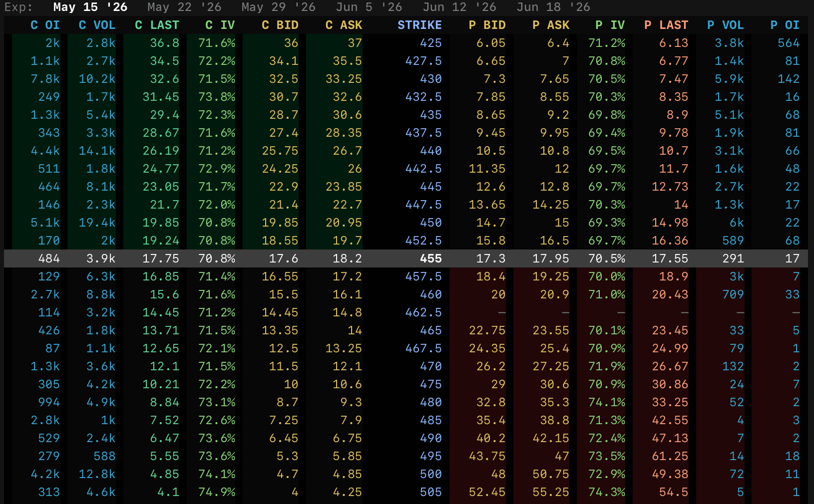Click call OI 994 at strike 480
The width and height of the screenshot is (814, 504).
point(49,402)
